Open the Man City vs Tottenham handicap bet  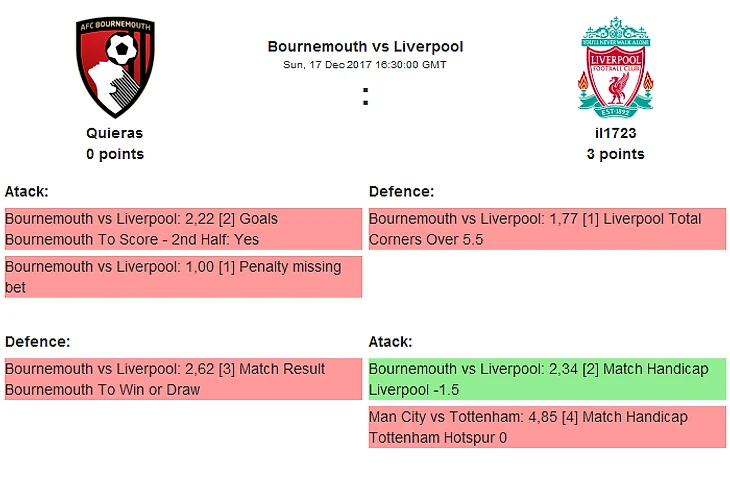pyautogui.click(x=547, y=427)
